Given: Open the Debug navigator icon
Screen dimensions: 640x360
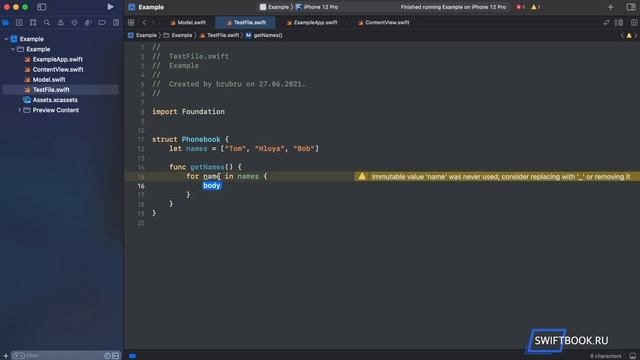Looking at the screenshot, I should click(88, 22).
